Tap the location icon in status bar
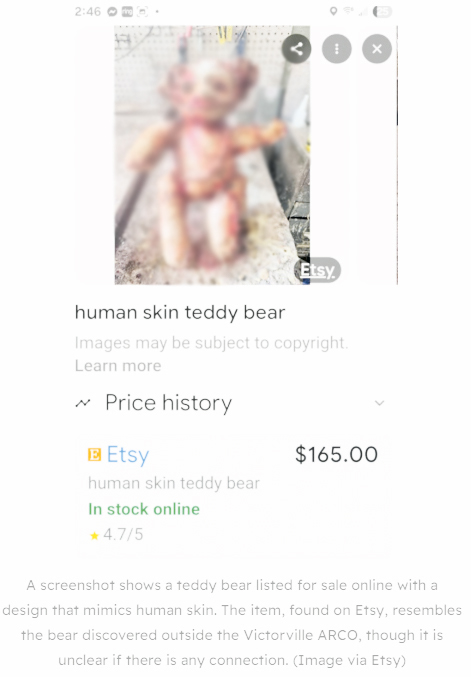471x677 pixels. pyautogui.click(x=333, y=11)
